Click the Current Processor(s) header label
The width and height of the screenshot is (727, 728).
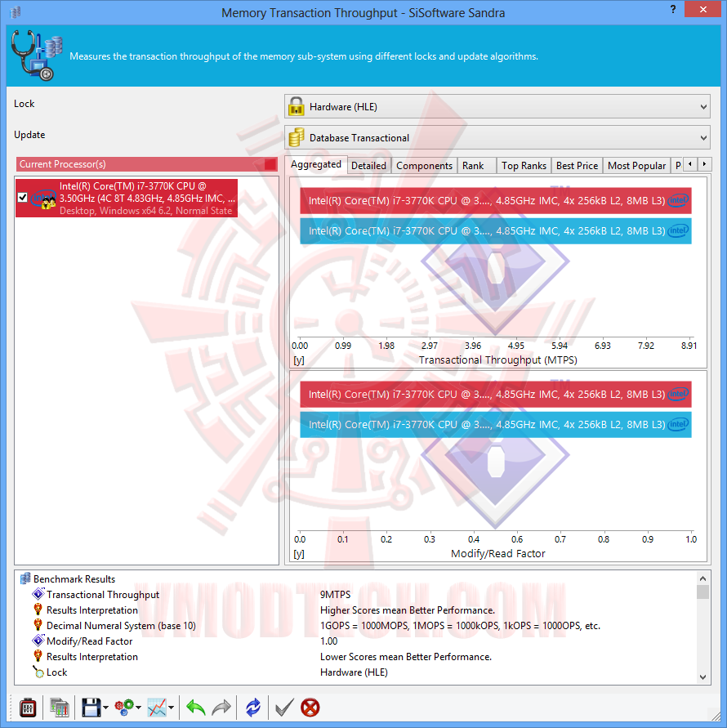[62, 164]
